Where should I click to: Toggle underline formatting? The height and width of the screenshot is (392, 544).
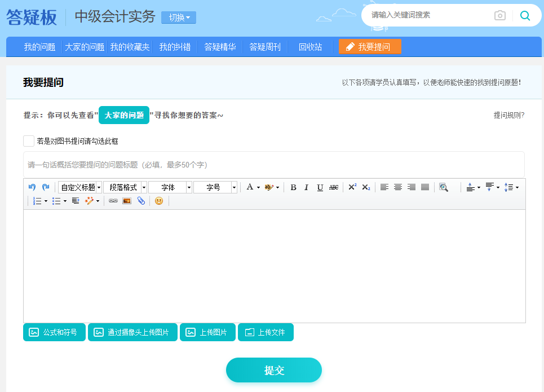click(x=320, y=187)
